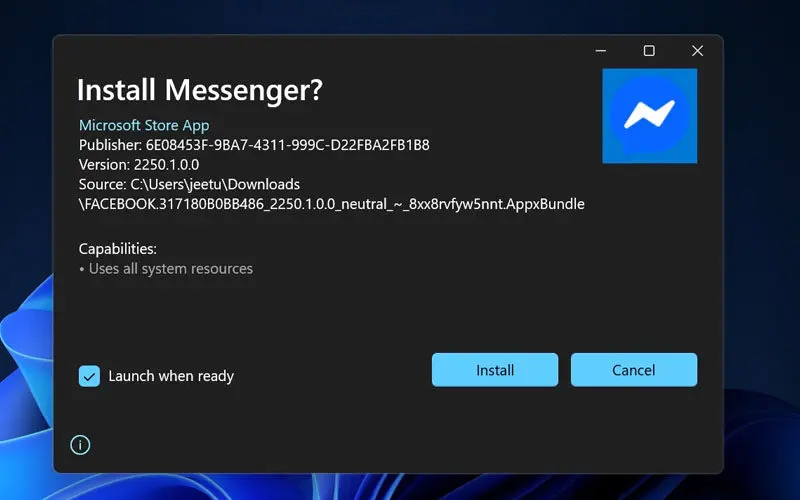Click the Messenger app logo
800x500 pixels.
[x=649, y=116]
